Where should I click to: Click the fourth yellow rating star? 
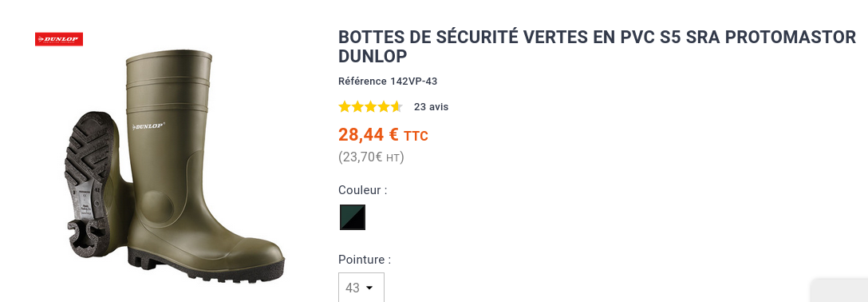[x=383, y=106]
